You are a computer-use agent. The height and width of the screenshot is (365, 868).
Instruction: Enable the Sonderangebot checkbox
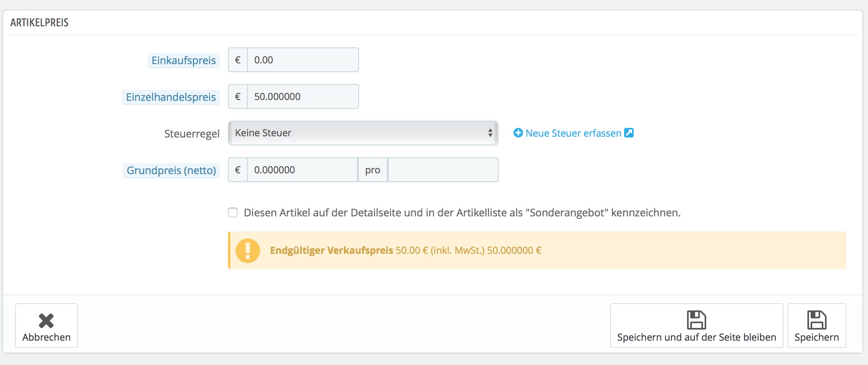pos(233,212)
